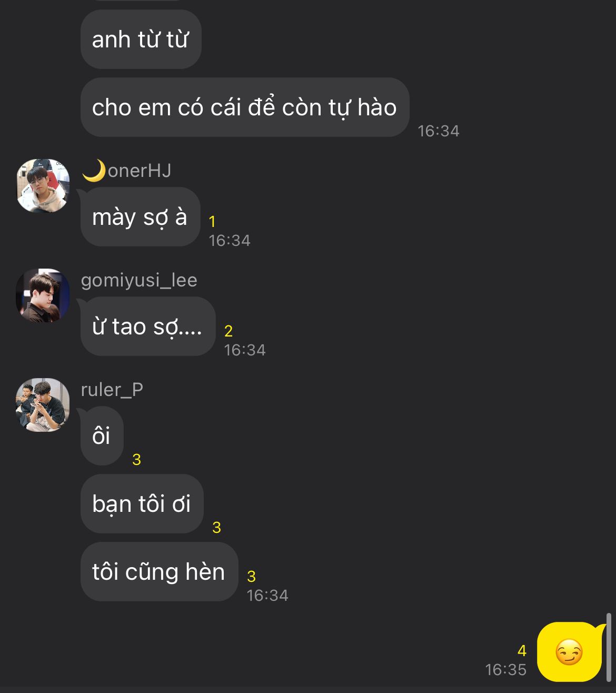616x693 pixels.
Task: Open gomiyusi_lee's profile avatar
Action: coord(43,295)
